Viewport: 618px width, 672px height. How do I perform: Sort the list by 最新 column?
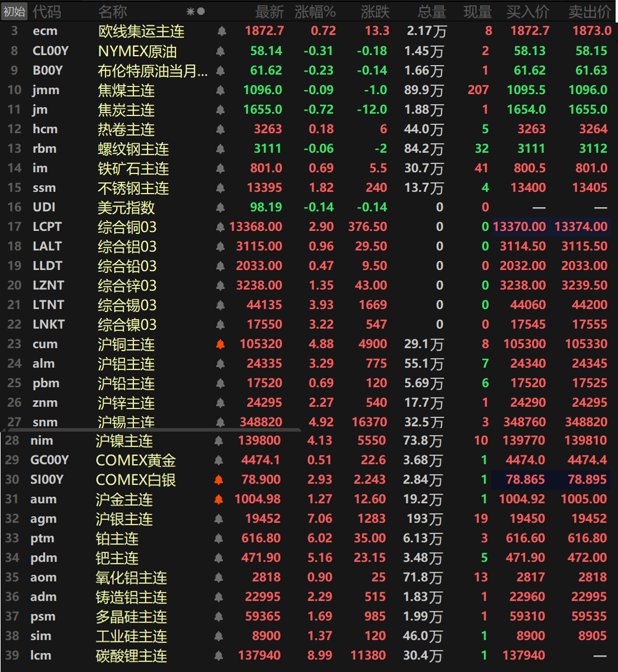[x=270, y=11]
